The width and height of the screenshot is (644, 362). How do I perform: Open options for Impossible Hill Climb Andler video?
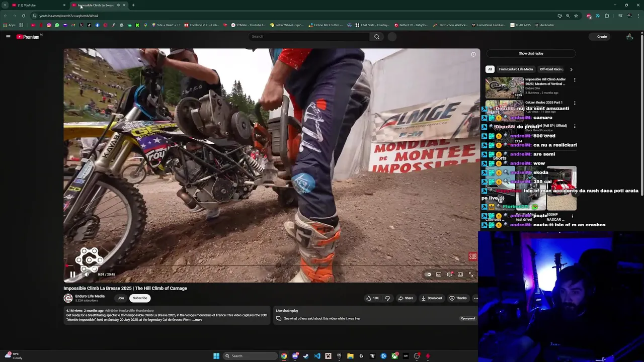coord(575,80)
